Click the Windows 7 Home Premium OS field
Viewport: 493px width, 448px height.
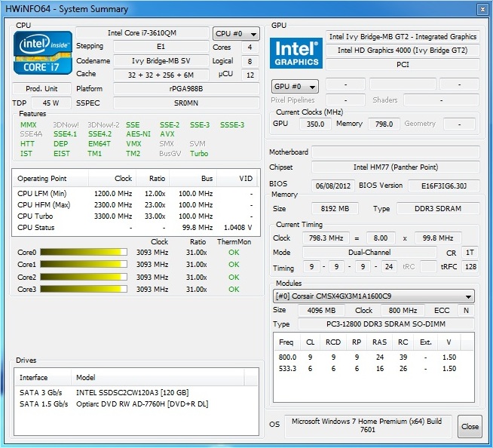click(x=368, y=425)
